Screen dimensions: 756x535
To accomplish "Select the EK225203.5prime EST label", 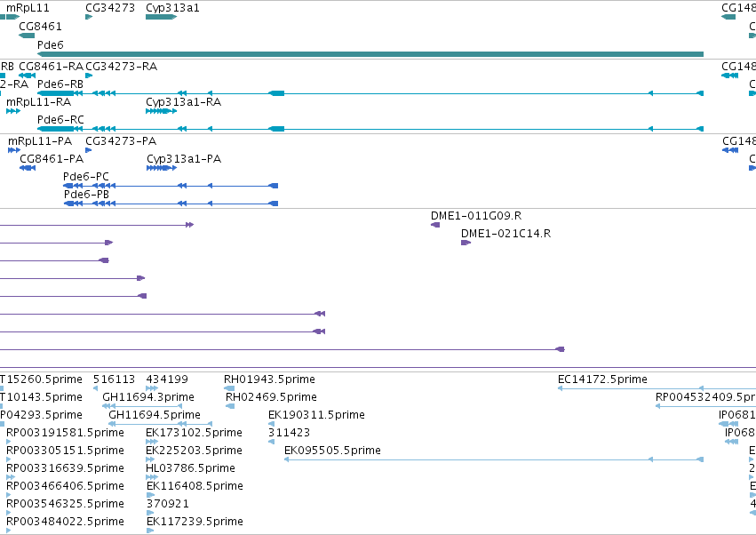I will 194,451.
